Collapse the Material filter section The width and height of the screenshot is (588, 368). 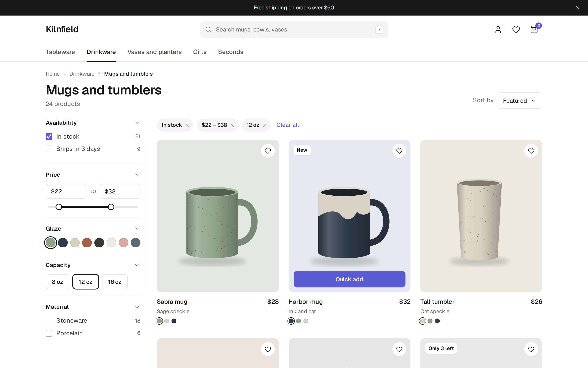click(x=137, y=307)
